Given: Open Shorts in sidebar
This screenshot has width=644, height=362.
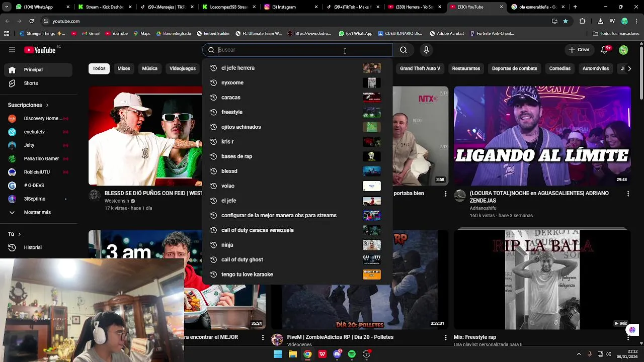Looking at the screenshot, I should (39, 83).
